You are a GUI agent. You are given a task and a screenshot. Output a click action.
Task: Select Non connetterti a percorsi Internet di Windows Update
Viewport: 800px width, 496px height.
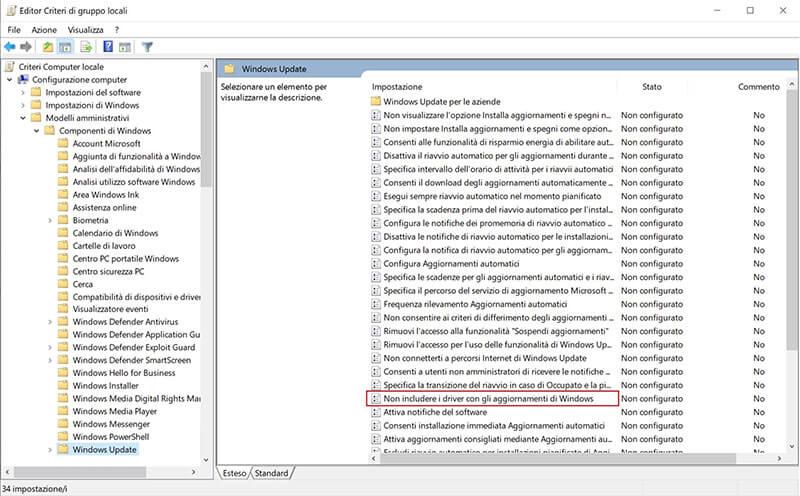[485, 358]
